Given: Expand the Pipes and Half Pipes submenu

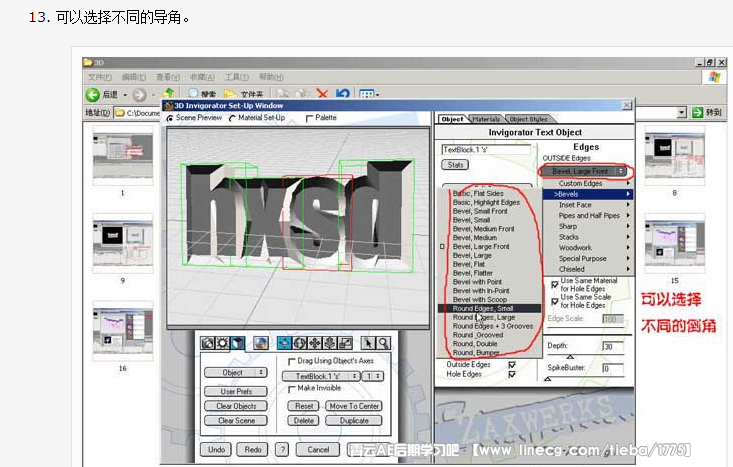Looking at the screenshot, I should 588,216.
